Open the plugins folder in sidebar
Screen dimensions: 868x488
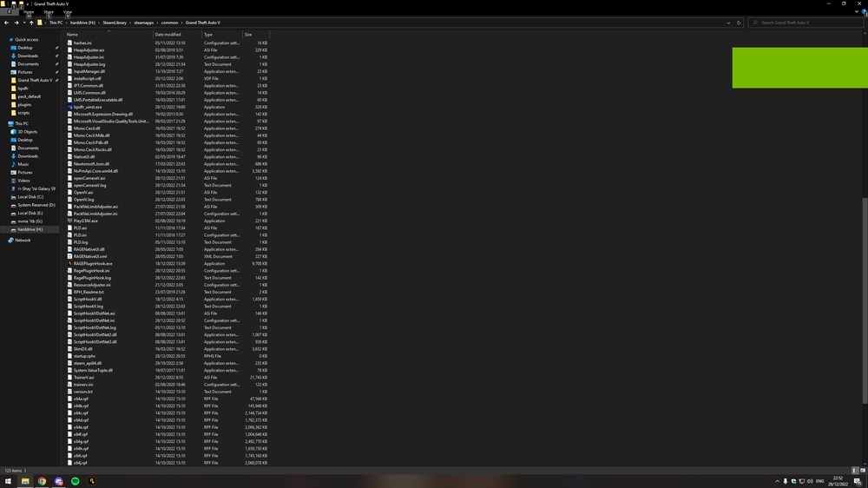(24, 105)
